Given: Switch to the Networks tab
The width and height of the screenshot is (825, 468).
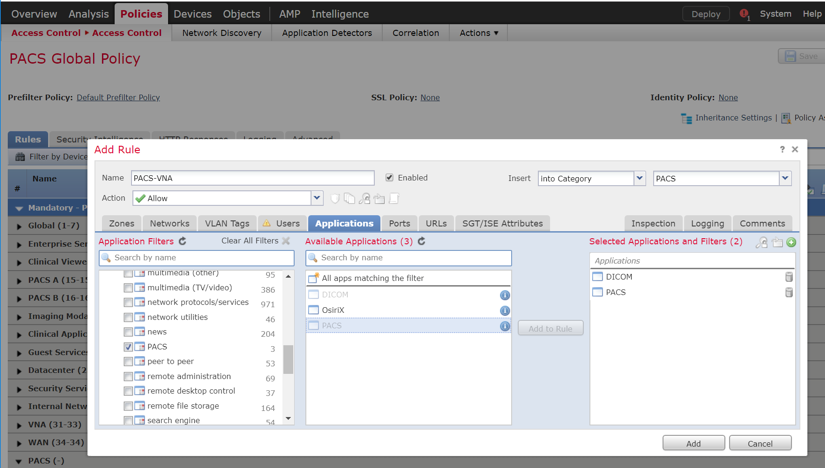Looking at the screenshot, I should pyautogui.click(x=169, y=223).
